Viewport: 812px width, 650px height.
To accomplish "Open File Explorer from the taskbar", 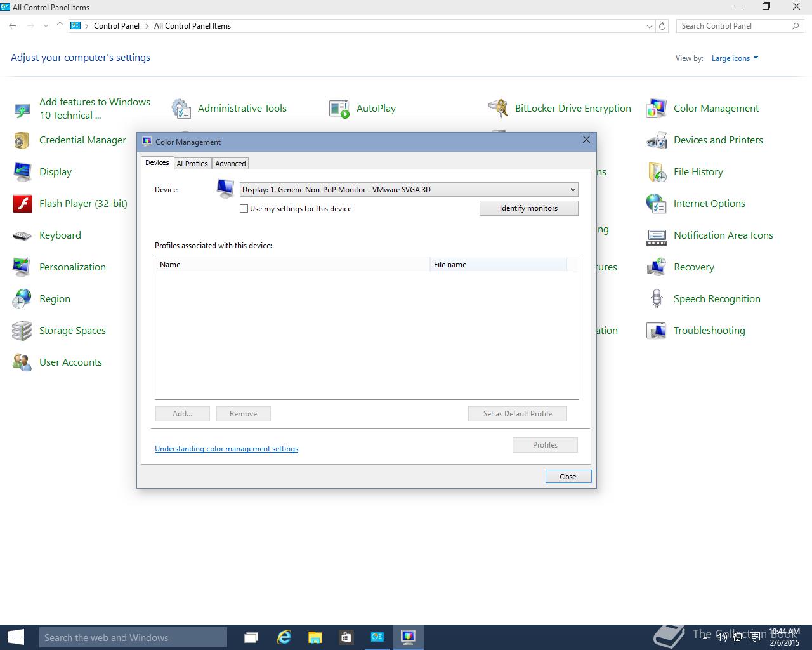I will 315,637.
